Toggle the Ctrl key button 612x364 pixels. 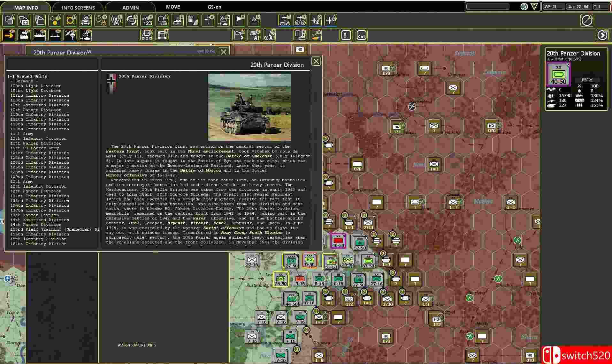click(361, 35)
